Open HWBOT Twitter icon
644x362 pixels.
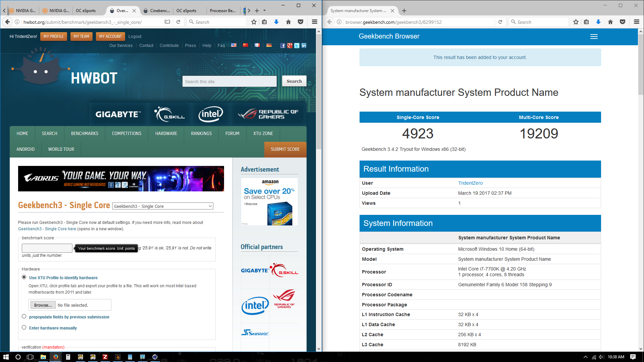[x=297, y=46]
